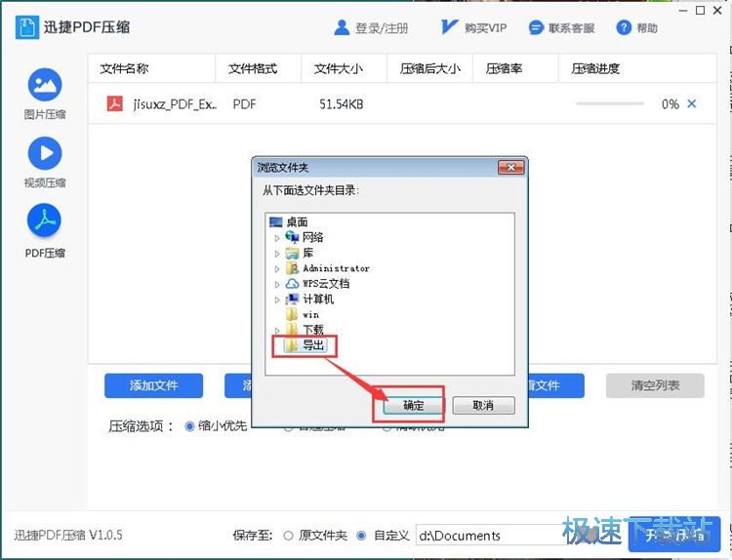
Task: Click the 购买VIP V icon
Action: click(x=449, y=27)
